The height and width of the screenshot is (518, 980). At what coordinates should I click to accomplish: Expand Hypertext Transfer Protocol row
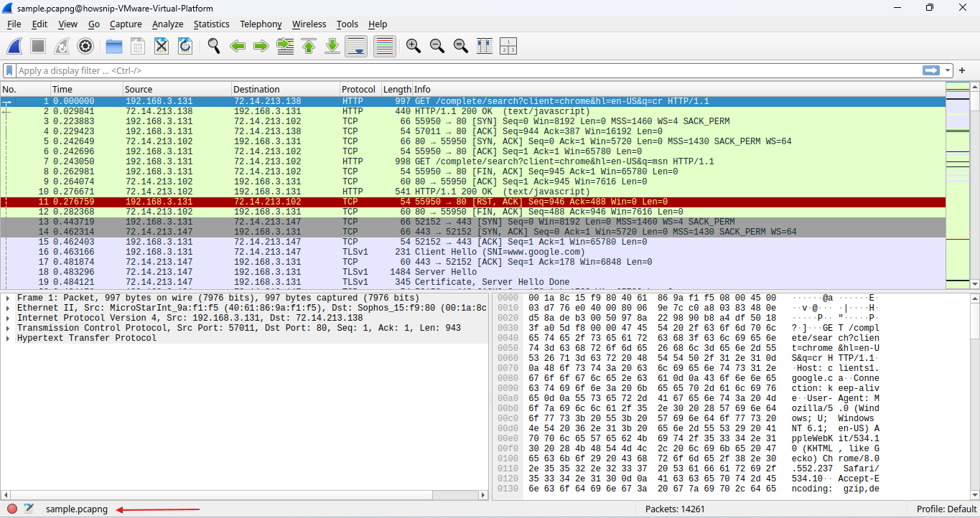(7, 338)
